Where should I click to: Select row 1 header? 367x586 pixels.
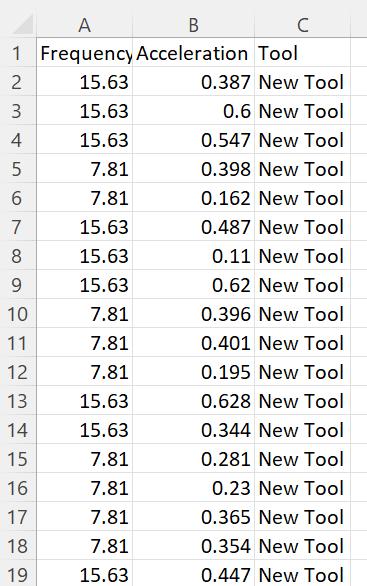(18, 53)
